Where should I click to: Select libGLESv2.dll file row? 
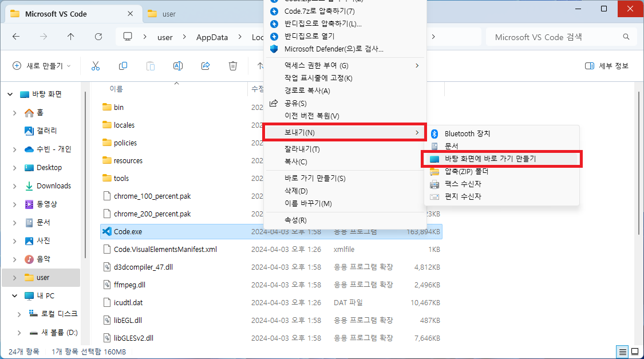pos(271,338)
